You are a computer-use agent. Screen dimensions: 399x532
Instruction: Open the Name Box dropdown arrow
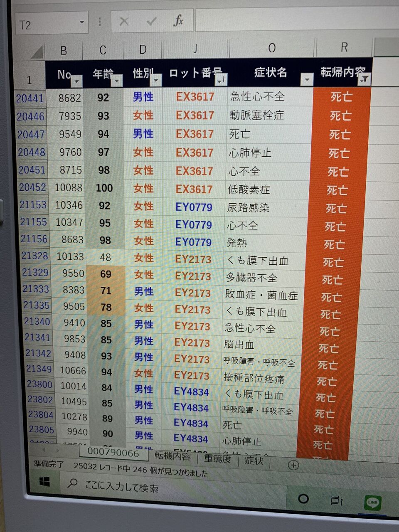pos(82,22)
